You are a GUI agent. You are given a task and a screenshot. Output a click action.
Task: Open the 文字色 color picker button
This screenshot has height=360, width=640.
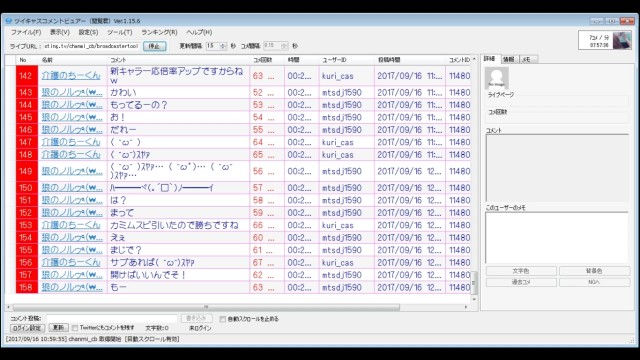[521, 271]
